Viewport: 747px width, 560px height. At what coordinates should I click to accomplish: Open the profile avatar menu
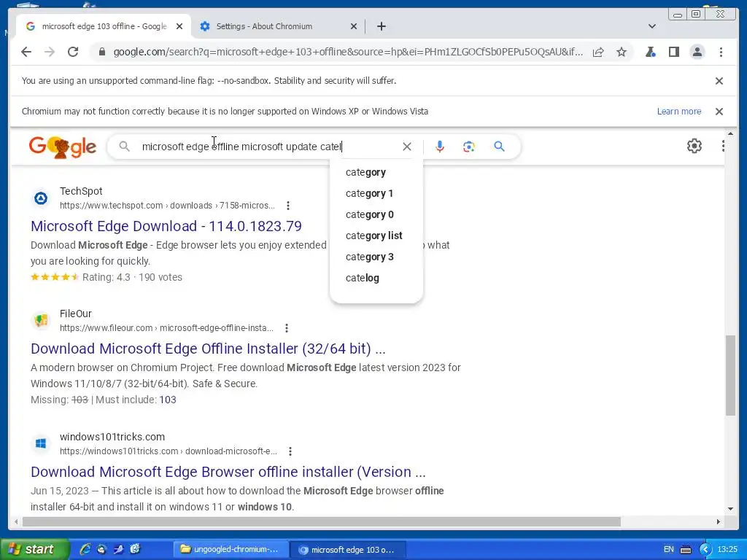(697, 52)
